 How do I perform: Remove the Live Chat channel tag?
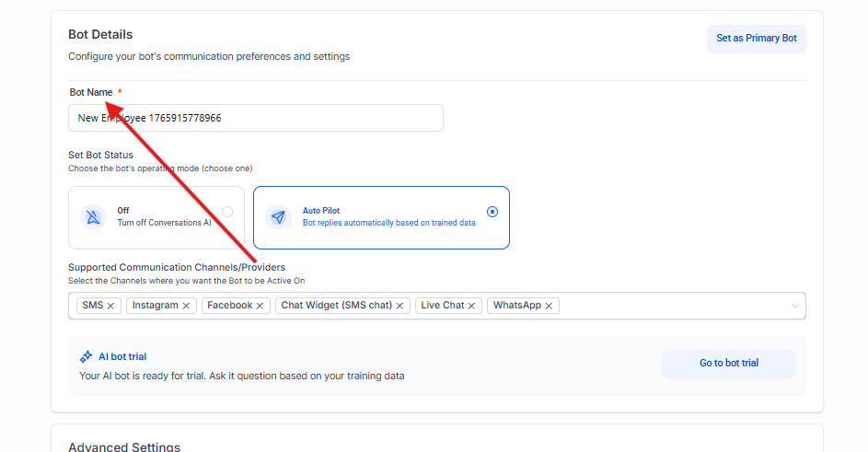coord(472,306)
